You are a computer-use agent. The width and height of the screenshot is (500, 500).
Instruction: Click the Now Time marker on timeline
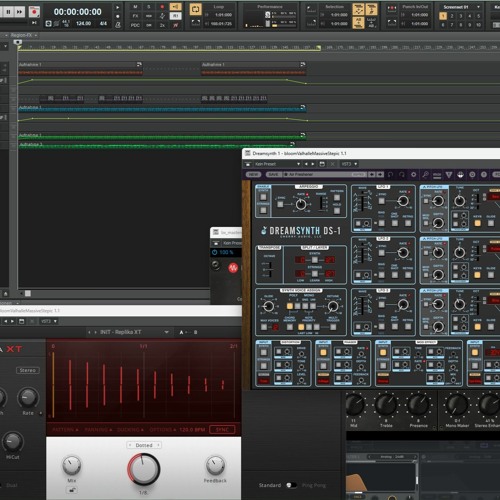(18, 42)
